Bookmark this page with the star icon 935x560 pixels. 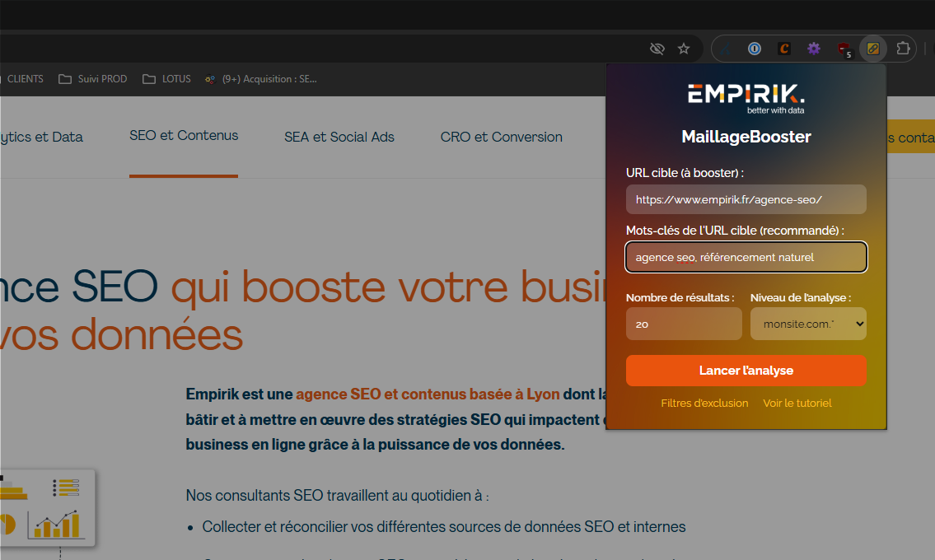click(684, 49)
